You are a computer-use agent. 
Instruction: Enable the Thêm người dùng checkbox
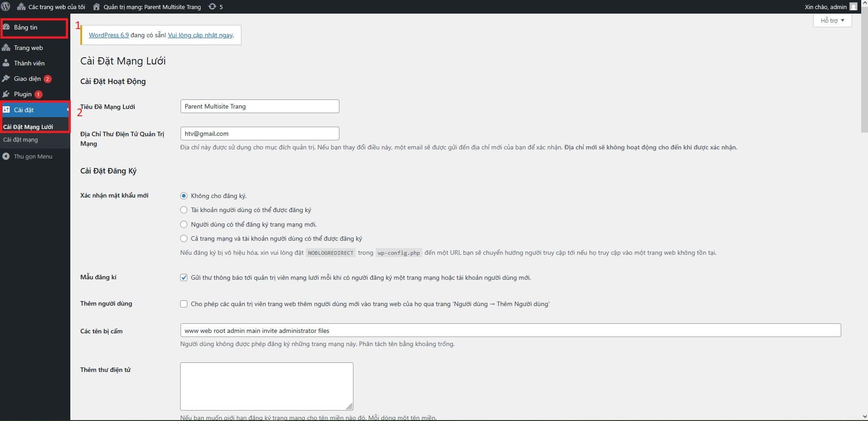tap(184, 304)
